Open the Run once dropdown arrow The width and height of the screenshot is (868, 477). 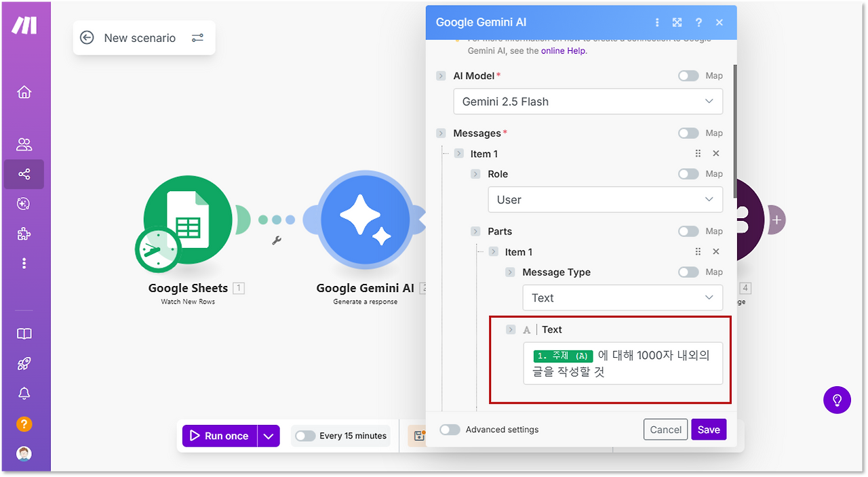tap(269, 436)
